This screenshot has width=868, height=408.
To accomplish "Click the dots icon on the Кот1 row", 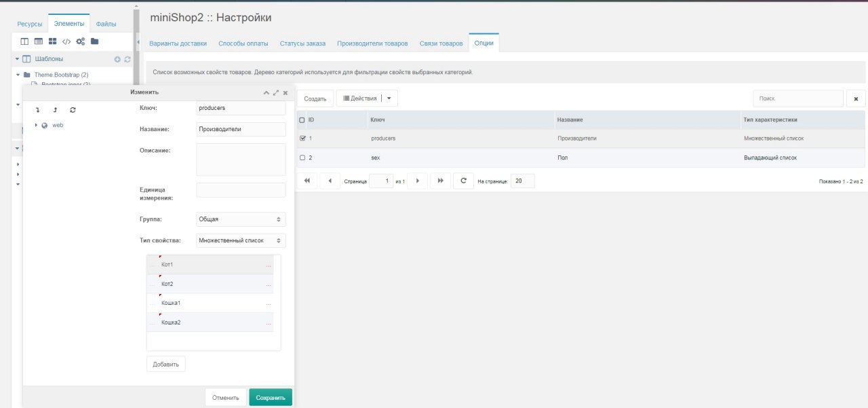I will click(269, 265).
